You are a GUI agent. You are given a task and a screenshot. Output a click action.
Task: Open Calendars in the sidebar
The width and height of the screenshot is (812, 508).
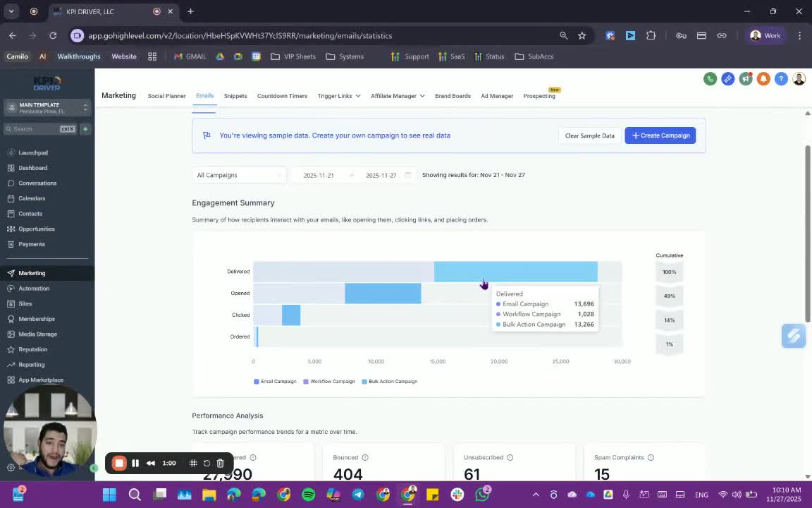(x=32, y=198)
